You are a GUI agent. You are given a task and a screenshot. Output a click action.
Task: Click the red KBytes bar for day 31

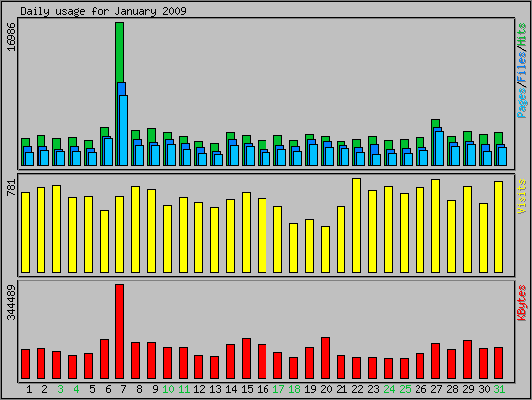tap(498, 362)
